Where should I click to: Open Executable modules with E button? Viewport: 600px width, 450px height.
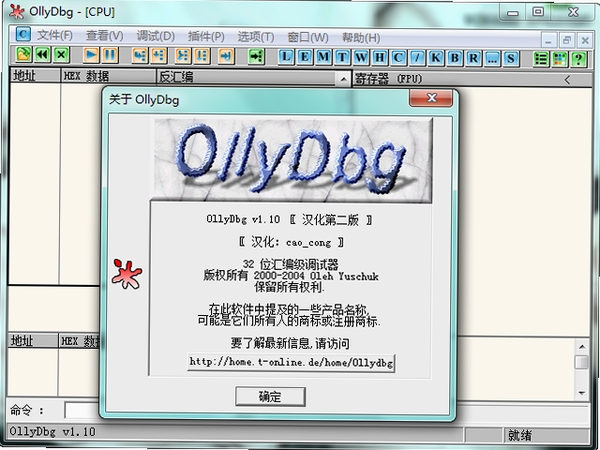(x=305, y=57)
